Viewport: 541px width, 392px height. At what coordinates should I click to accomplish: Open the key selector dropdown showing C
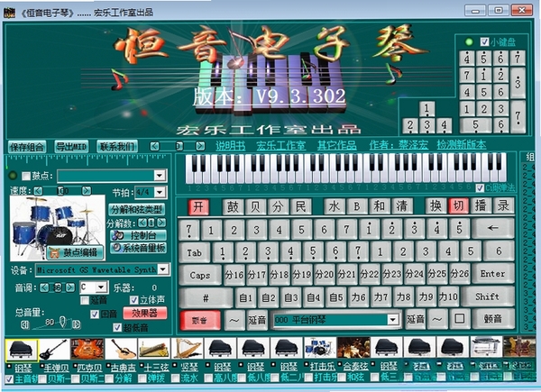point(102,287)
